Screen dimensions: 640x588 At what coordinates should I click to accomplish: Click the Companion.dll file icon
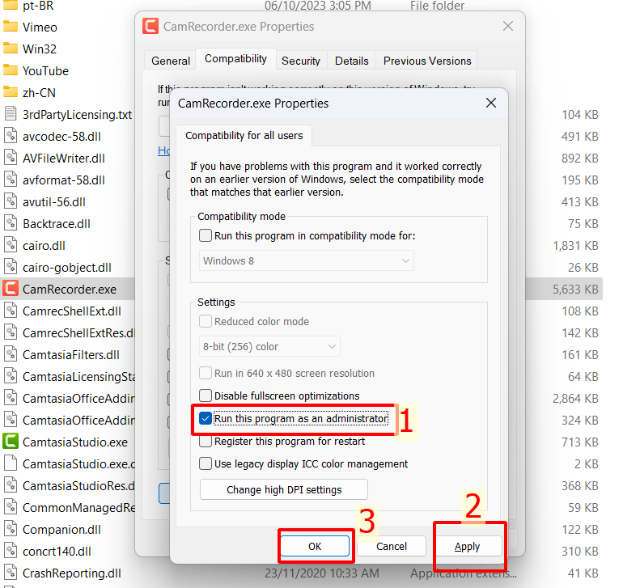[x=10, y=529]
